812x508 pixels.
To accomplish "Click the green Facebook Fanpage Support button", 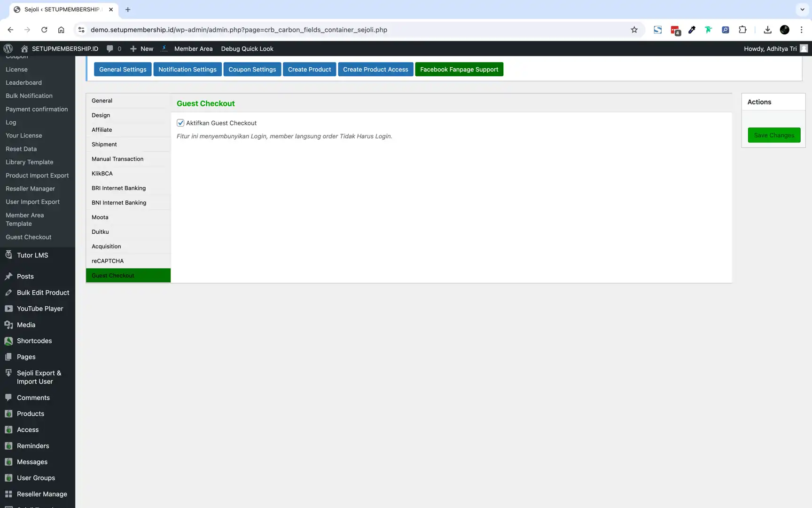I will [459, 69].
